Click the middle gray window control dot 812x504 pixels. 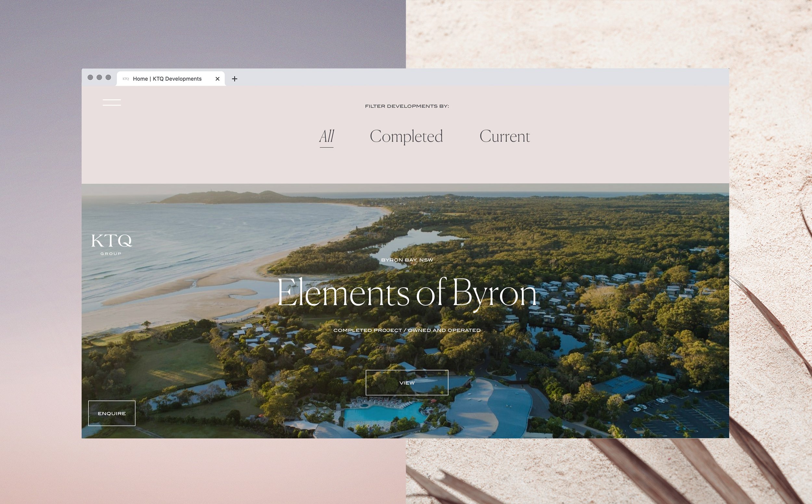(x=99, y=77)
